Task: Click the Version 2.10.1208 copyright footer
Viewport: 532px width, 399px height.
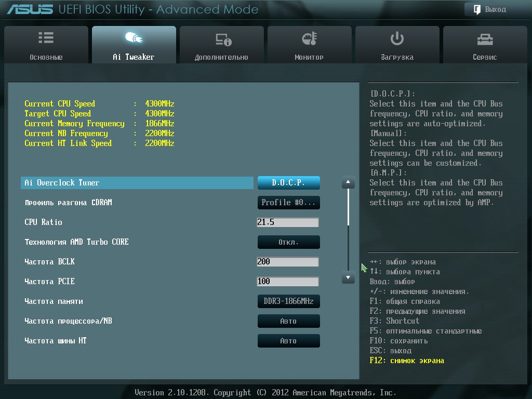Action: (265, 393)
